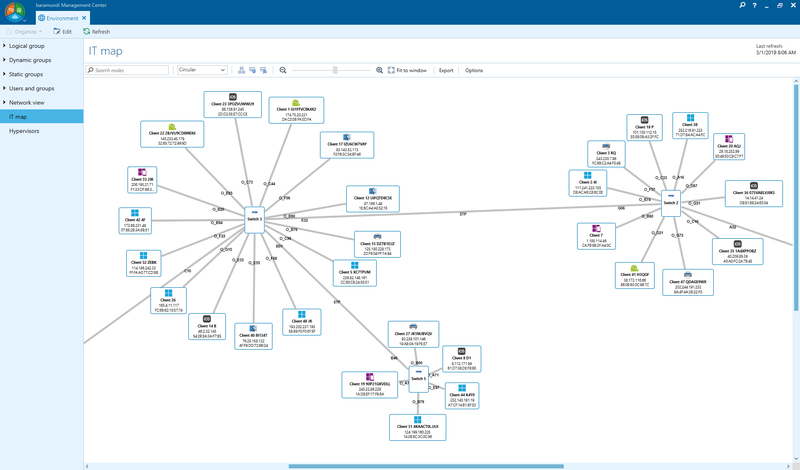The width and height of the screenshot is (800, 470).
Task: Click the Export button
Action: coord(446,71)
